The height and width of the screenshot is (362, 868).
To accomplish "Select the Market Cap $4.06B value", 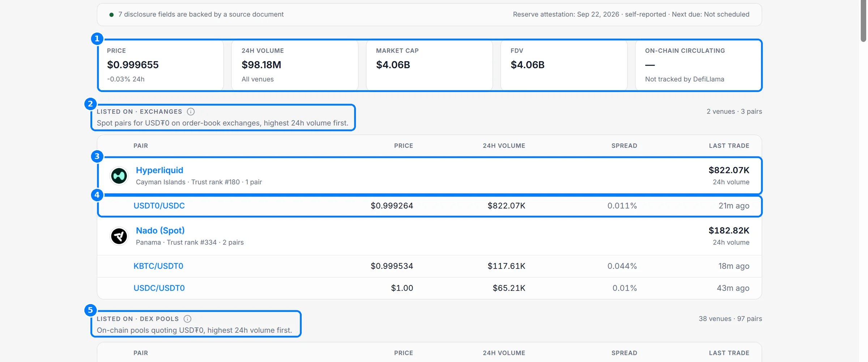I will tap(393, 65).
